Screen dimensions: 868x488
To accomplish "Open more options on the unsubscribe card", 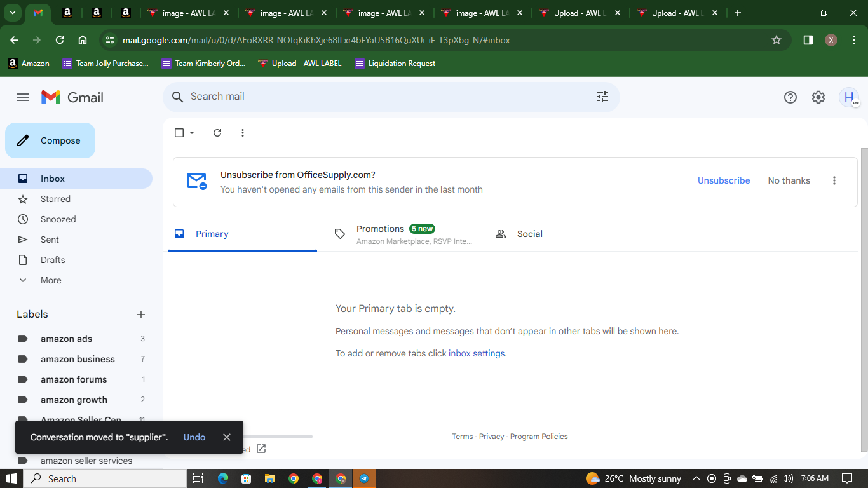I will [x=834, y=180].
